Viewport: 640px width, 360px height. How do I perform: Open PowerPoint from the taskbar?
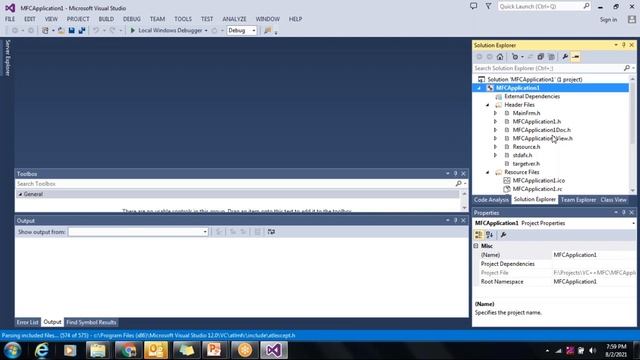click(214, 350)
